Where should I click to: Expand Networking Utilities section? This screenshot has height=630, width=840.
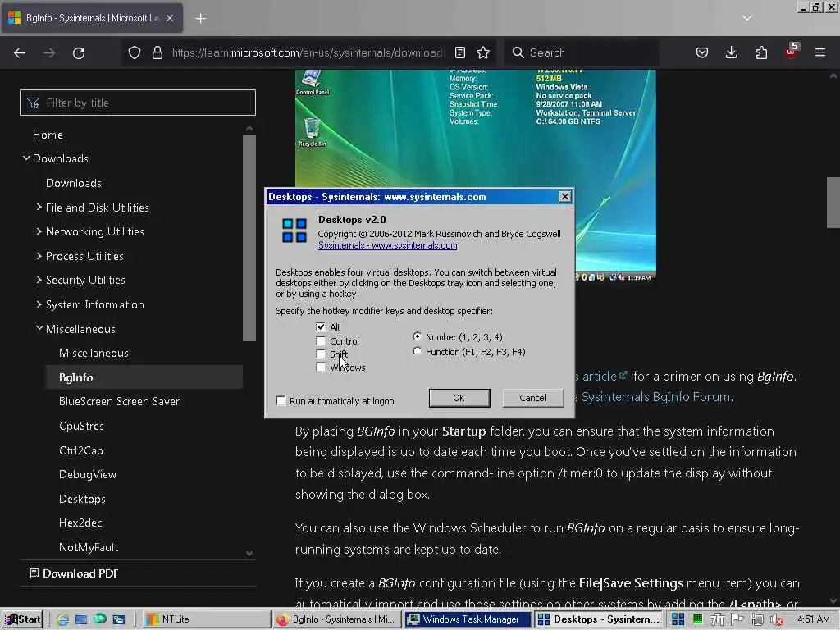click(39, 231)
